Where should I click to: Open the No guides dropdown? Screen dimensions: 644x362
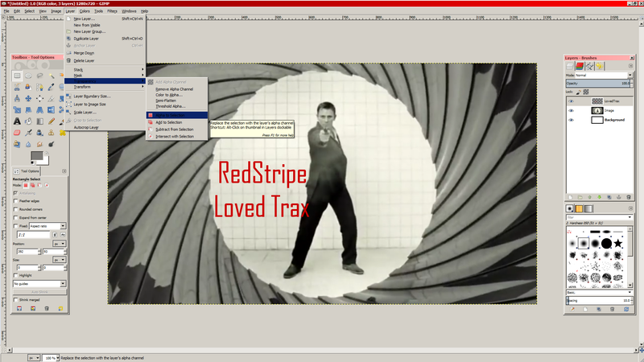tap(39, 284)
